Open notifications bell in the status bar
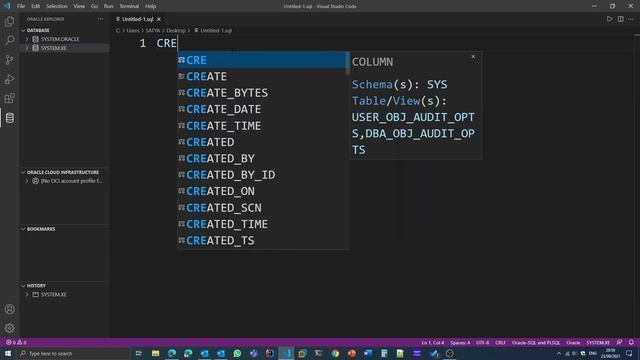Viewport: 640px width, 360px height. point(631,342)
